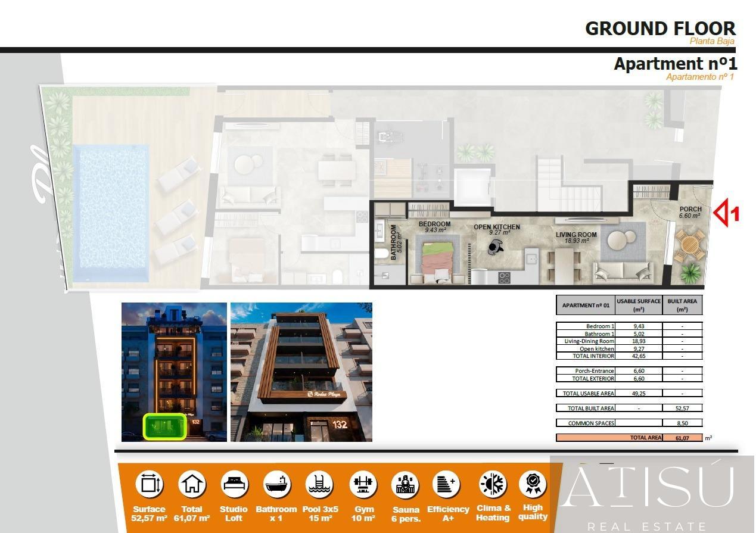Open the daytime building render with 132
This screenshot has width=756, height=533.
[301, 372]
